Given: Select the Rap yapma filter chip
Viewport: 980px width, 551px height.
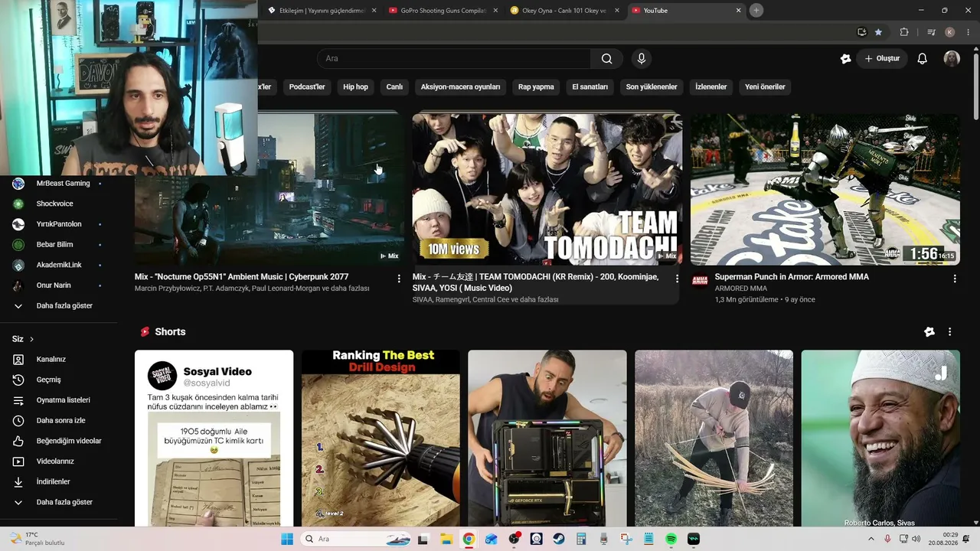Looking at the screenshot, I should pos(536,87).
